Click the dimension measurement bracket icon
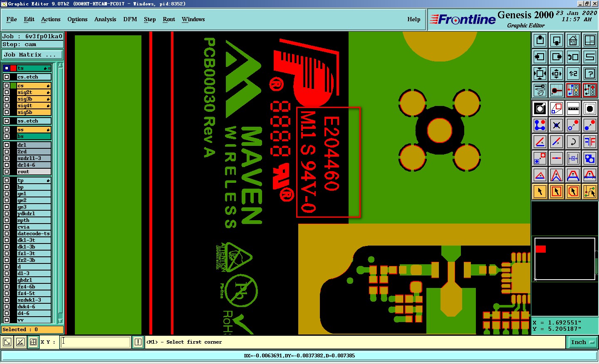Image resolution: width=599 pixels, height=364 pixels. [x=573, y=158]
